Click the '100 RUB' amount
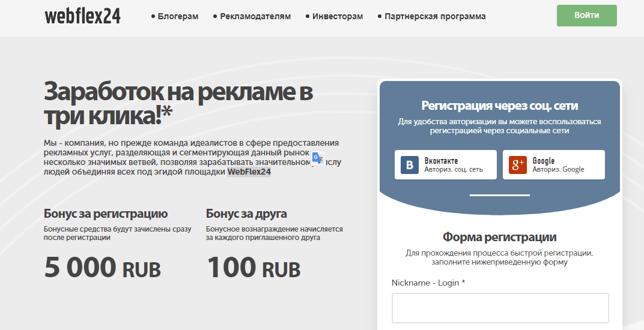Viewport: 644px width, 330px height. pos(254,267)
